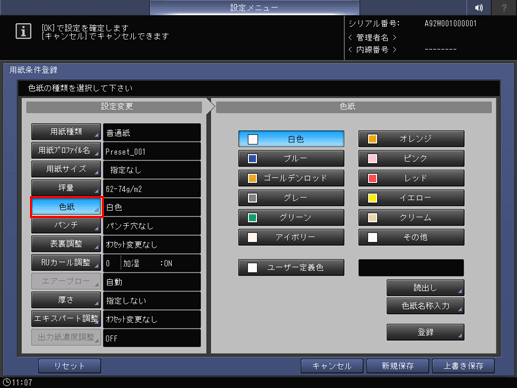Click 登録 register button

point(425,332)
